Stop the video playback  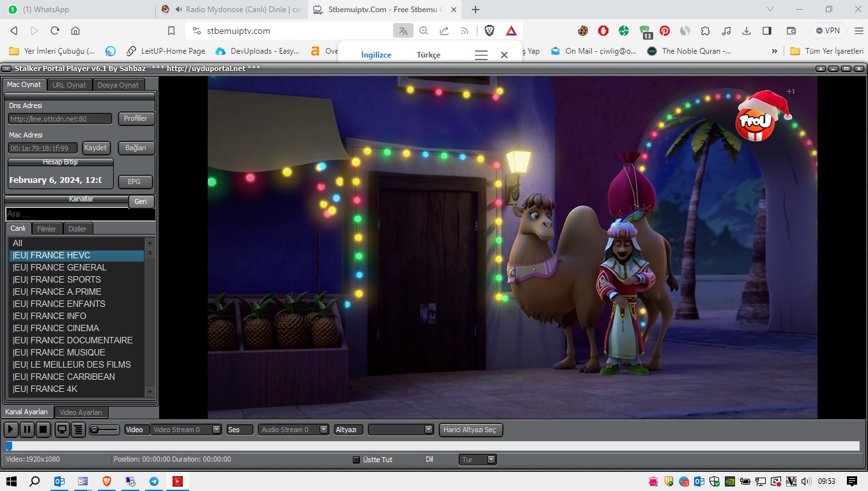click(43, 430)
